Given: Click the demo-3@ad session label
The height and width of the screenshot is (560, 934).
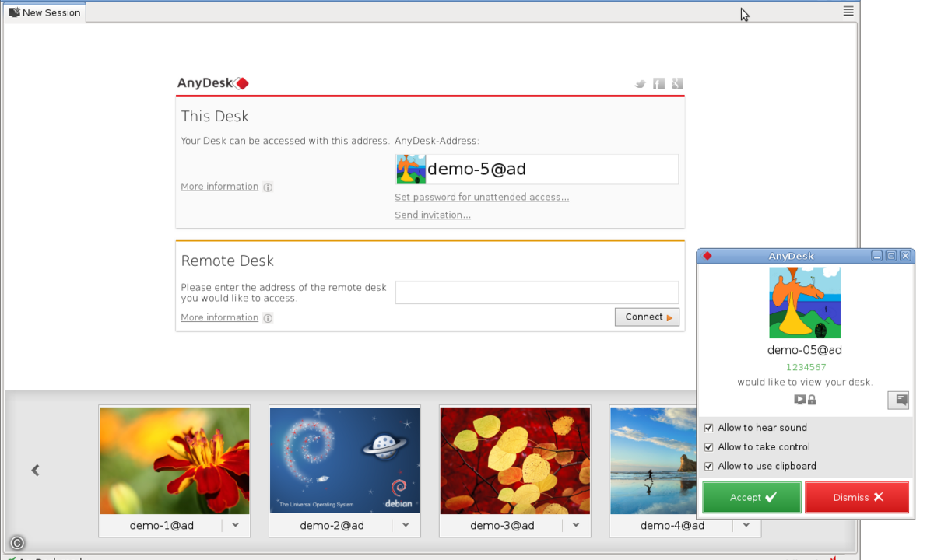Looking at the screenshot, I should [502, 526].
